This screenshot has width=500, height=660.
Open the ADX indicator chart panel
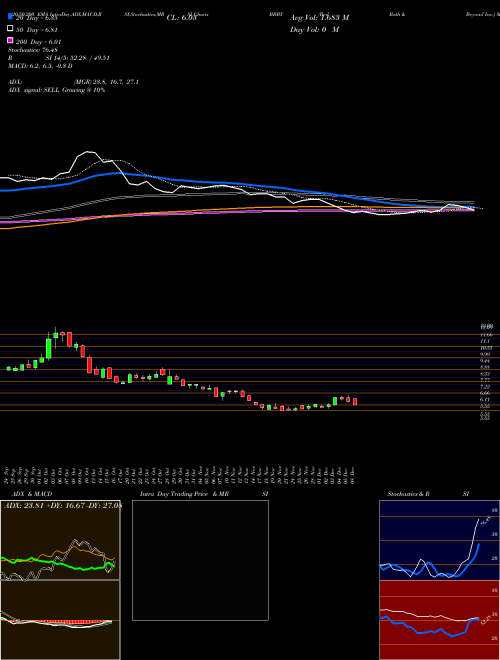point(60,540)
